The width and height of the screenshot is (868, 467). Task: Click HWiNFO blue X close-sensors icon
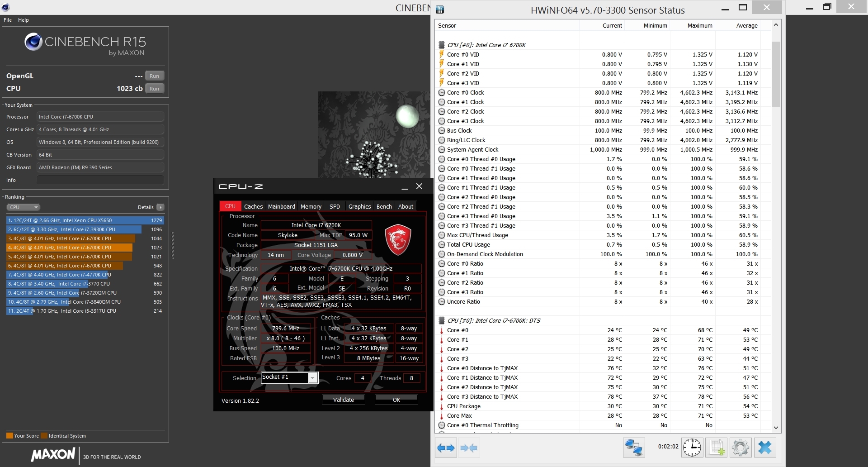(x=765, y=448)
